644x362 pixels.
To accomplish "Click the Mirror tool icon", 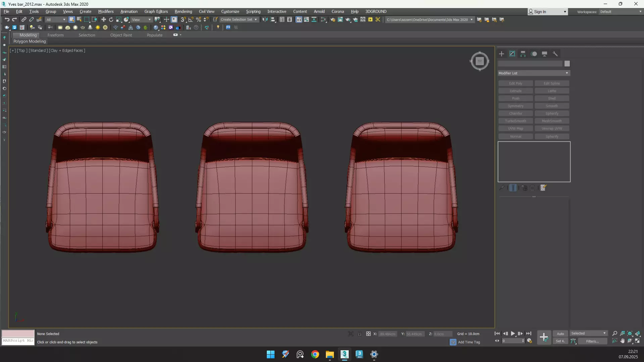I will click(265, 19).
